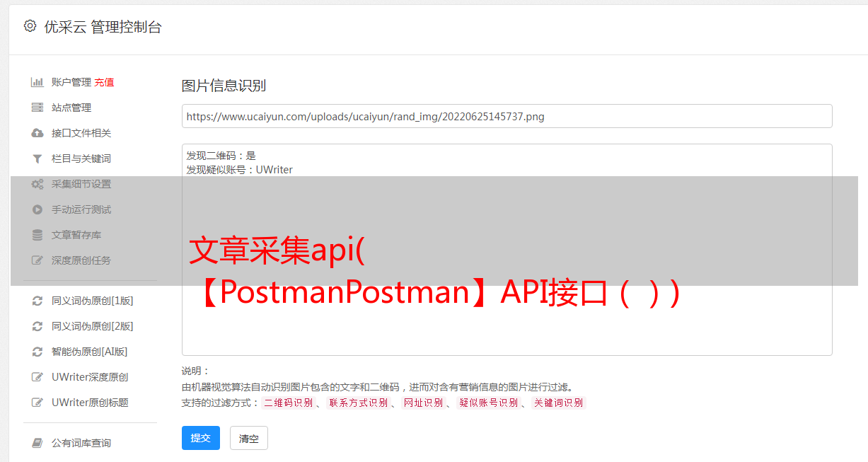
Task: Clear the form with 清空 button
Action: pyautogui.click(x=249, y=438)
